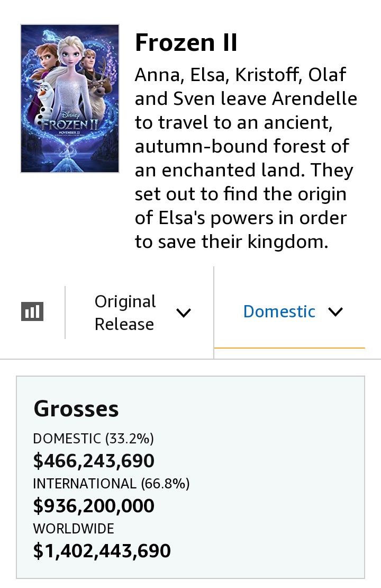Screen dimensions: 381x588
Task: Select the Frozen II title heading
Action: (x=186, y=42)
